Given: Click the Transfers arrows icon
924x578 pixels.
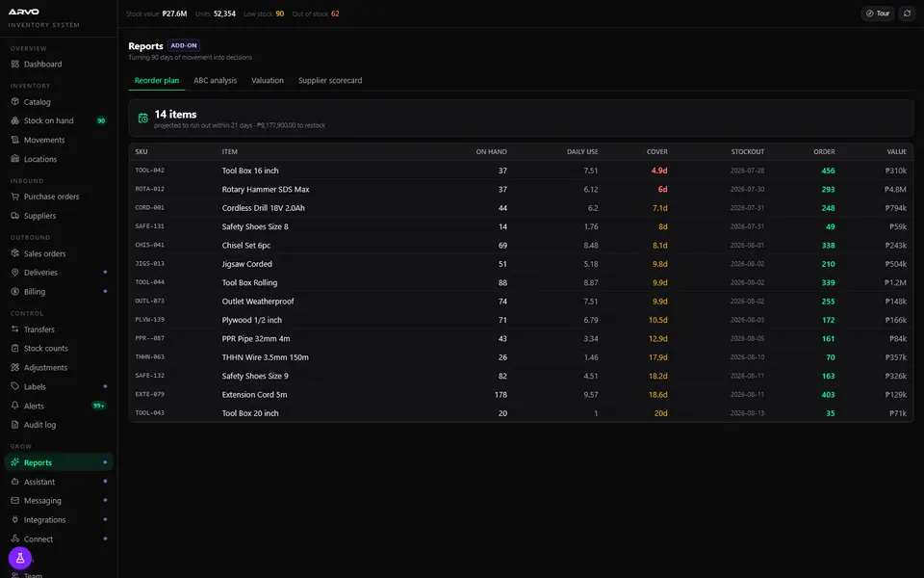Looking at the screenshot, I should tap(14, 329).
